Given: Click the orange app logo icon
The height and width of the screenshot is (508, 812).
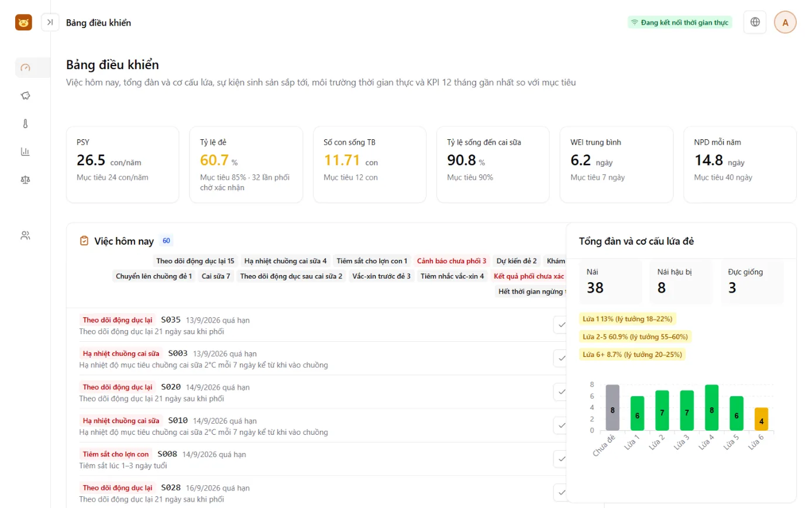Looking at the screenshot, I should pos(23,22).
